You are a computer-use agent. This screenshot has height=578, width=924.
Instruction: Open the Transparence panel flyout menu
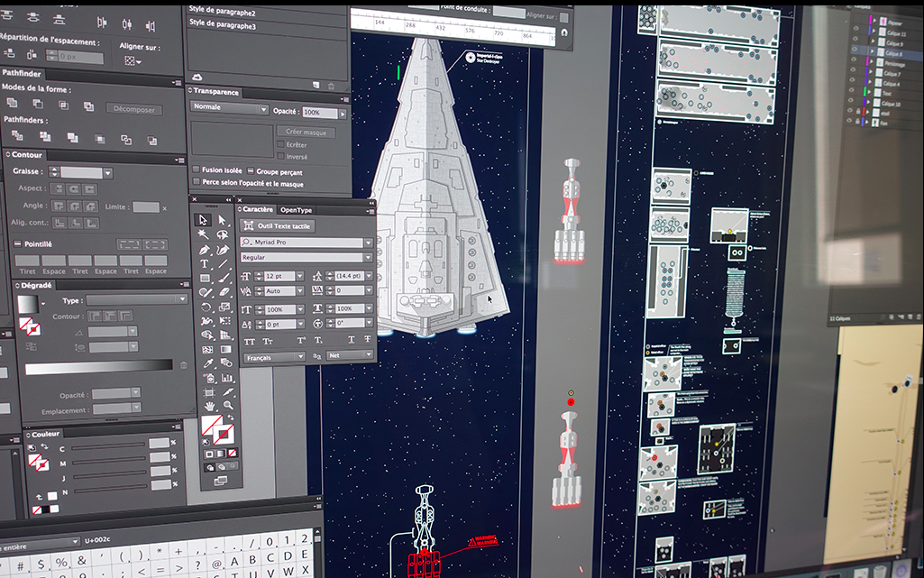pos(344,98)
